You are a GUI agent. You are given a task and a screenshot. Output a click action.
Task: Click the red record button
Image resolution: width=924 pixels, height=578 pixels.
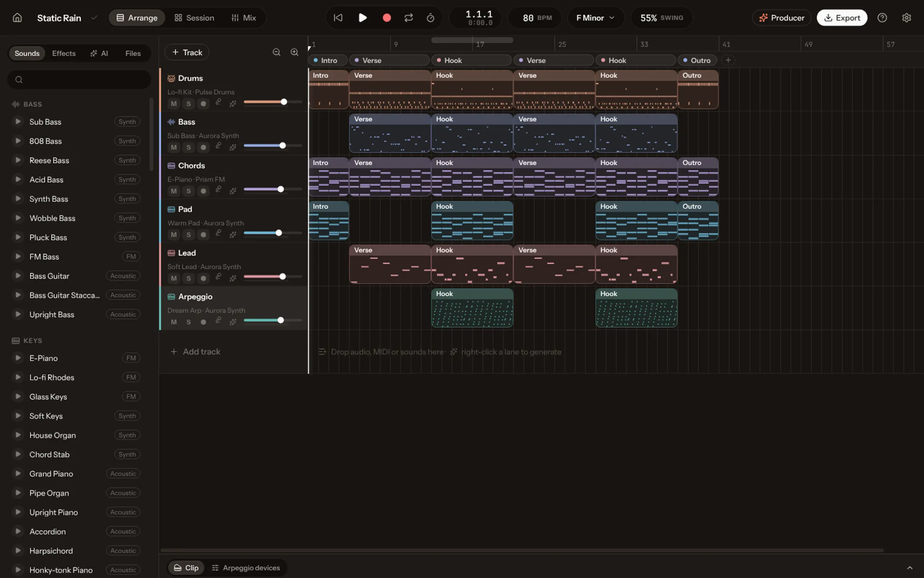(387, 18)
